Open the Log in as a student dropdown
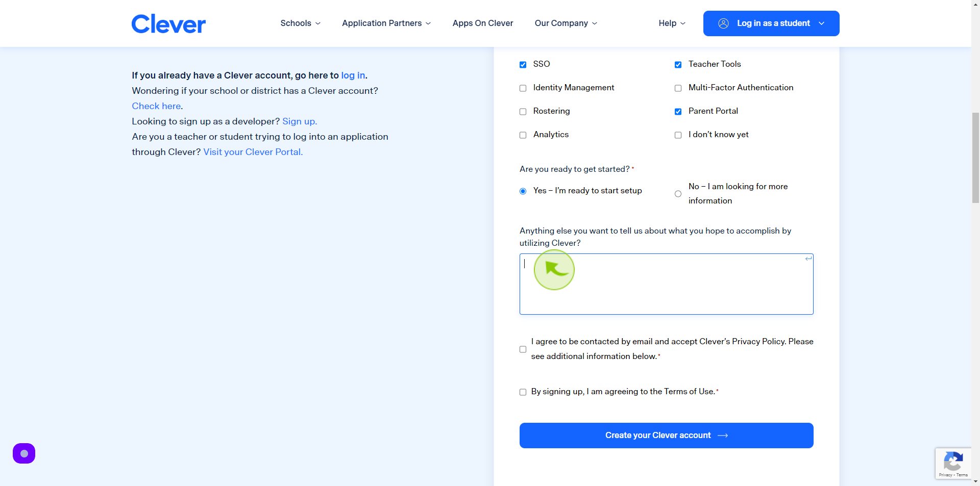Screen dimensions: 980x486 [771, 23]
